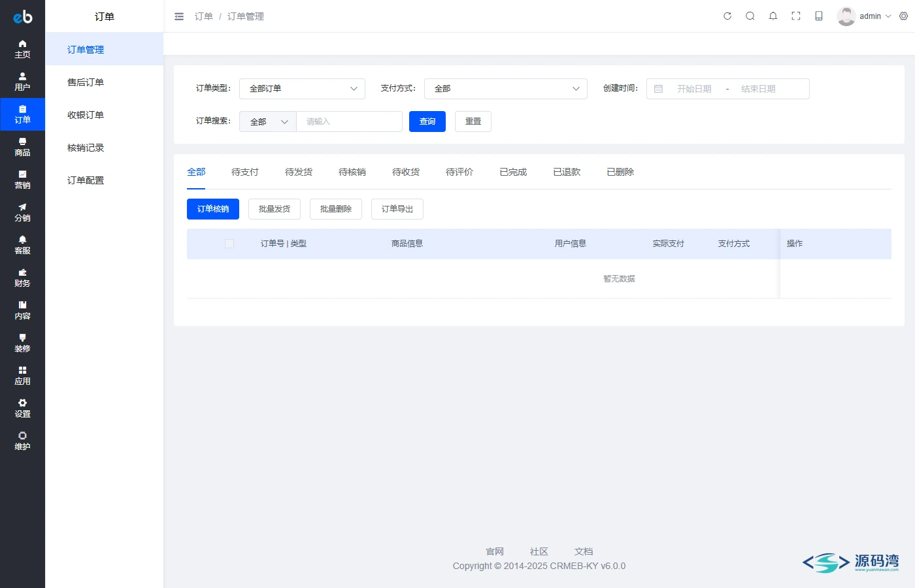Open the notification bell icon
Image resolution: width=915 pixels, height=588 pixels.
tap(773, 16)
